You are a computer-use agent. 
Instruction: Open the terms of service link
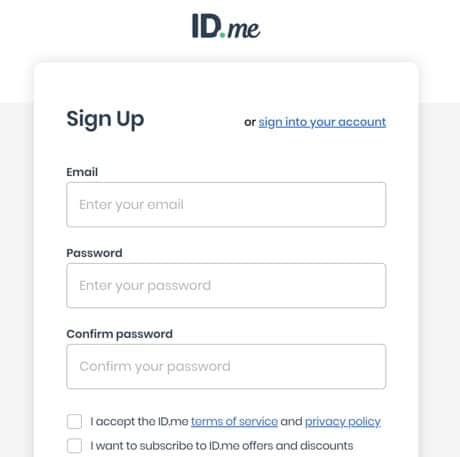tap(234, 422)
